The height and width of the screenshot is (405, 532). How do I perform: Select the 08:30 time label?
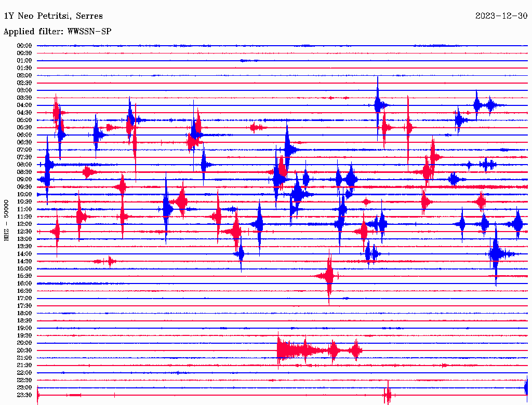coord(24,172)
